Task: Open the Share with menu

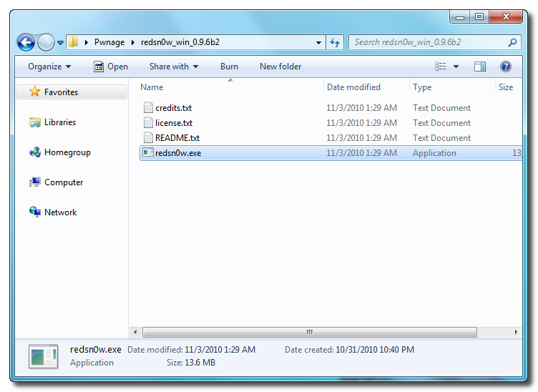Action: pyautogui.click(x=174, y=67)
